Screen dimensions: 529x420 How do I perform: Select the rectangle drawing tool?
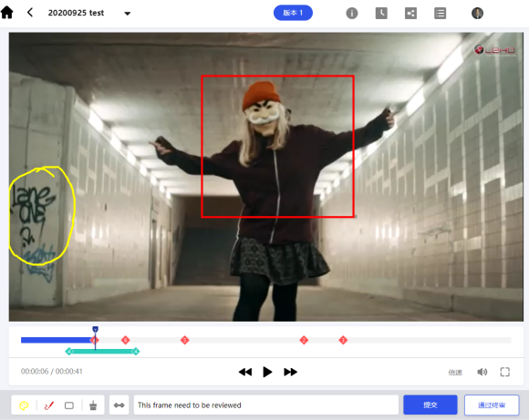click(x=69, y=405)
